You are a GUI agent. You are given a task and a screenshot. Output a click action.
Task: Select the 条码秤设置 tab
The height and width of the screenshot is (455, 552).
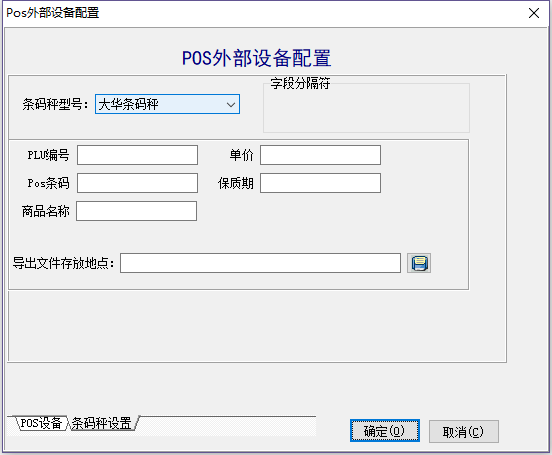click(x=102, y=423)
